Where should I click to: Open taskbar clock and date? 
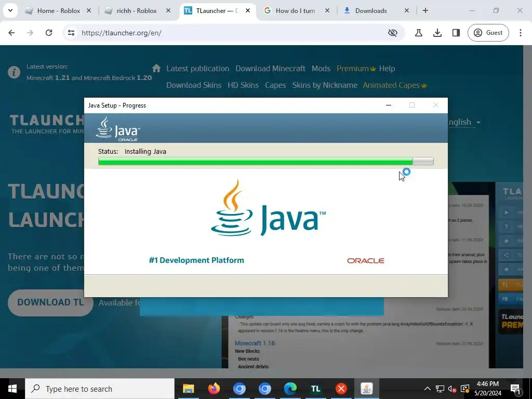[488, 389]
